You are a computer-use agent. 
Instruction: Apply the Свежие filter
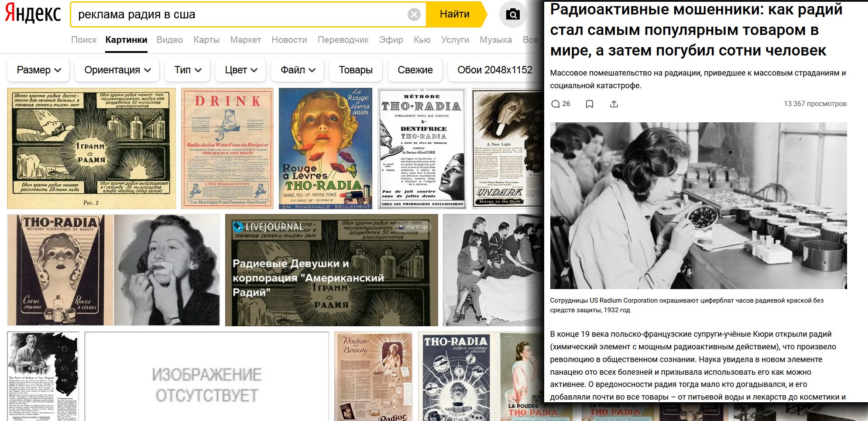[415, 70]
